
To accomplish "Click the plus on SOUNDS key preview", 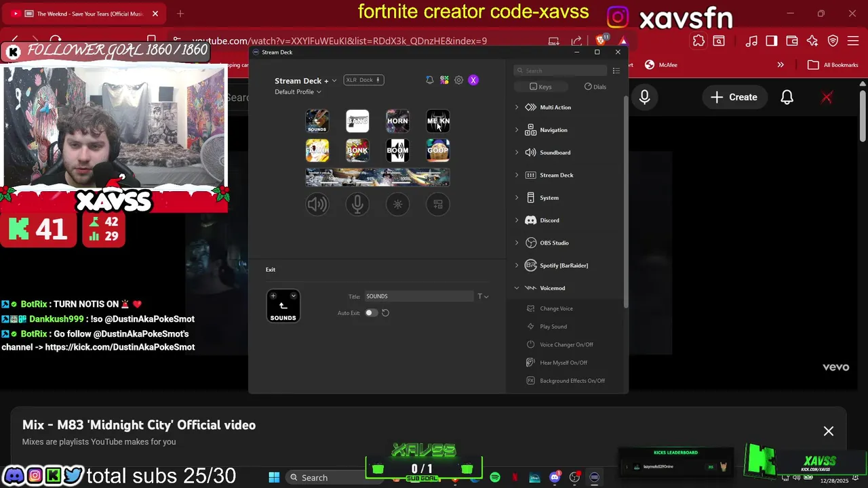I will tap(273, 296).
